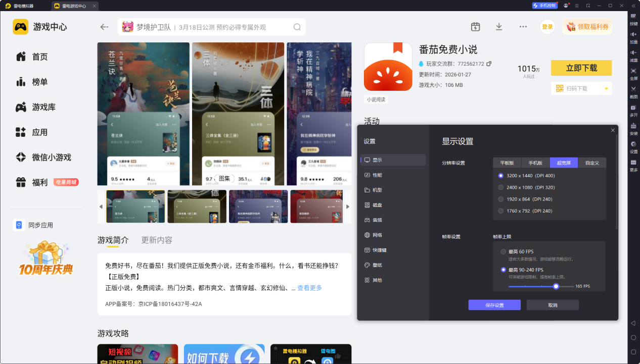
Task: Click the 加量 volume up icon
Action: [x=633, y=34]
